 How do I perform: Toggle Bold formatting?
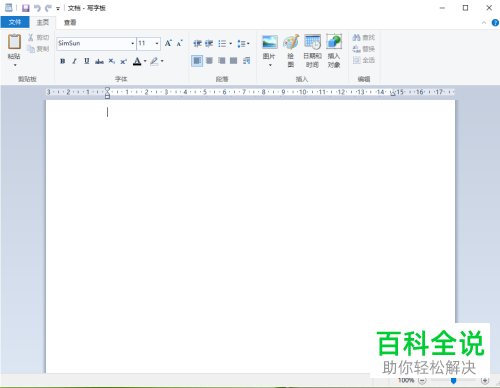point(62,61)
